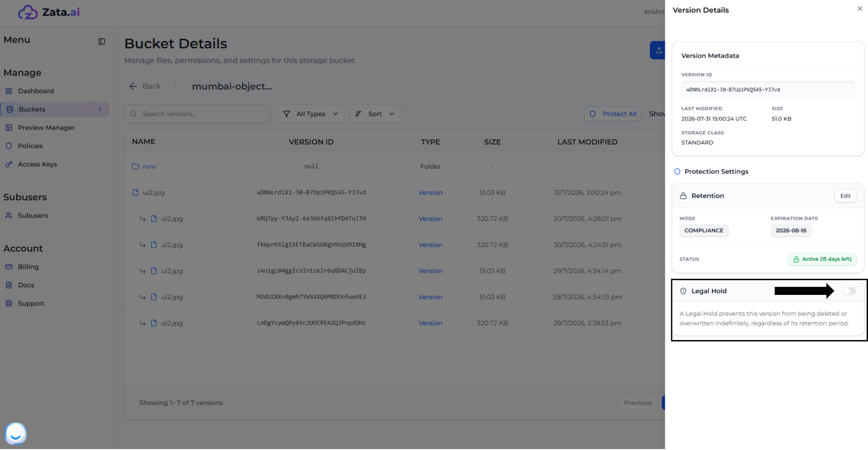Select version ID sAn1gL04ggIcnlntsklr6q6DACjuIBp

coord(311,271)
